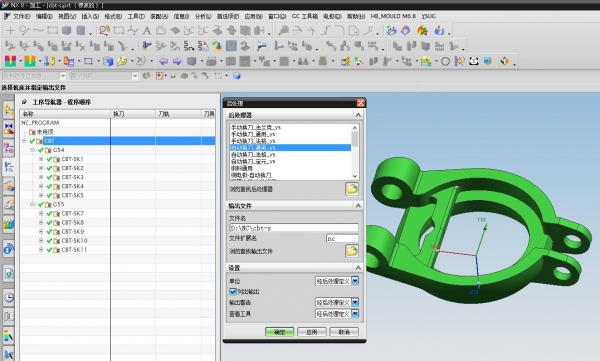Screen dimensions: 600x361
Task: Click the 文件名 field showing D:\NC\cbt-g
Action: 293,228
